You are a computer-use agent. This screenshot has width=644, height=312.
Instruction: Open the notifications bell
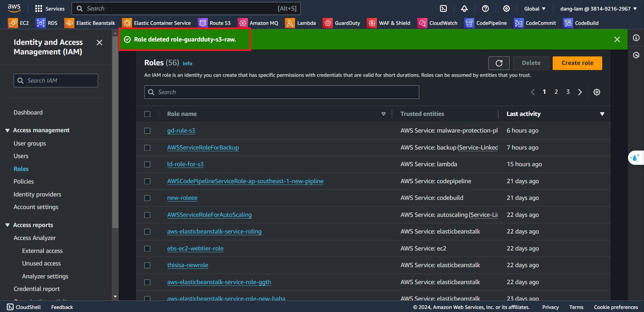[464, 8]
